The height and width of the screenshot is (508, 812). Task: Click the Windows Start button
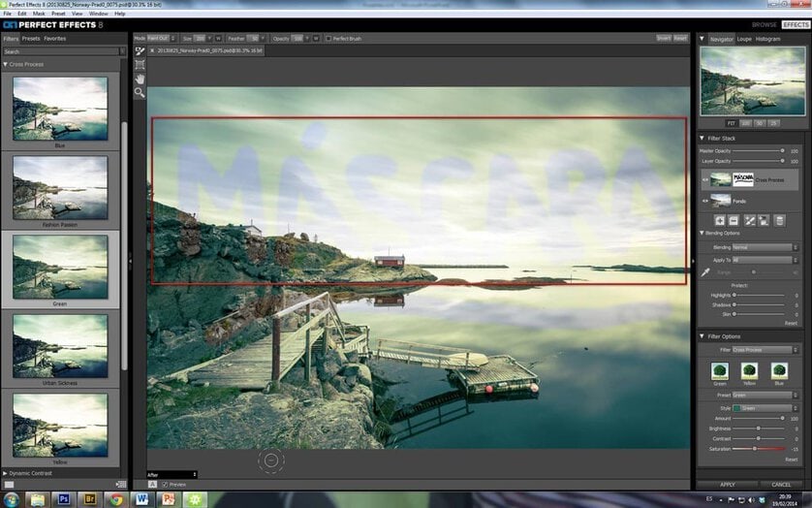tap(11, 499)
